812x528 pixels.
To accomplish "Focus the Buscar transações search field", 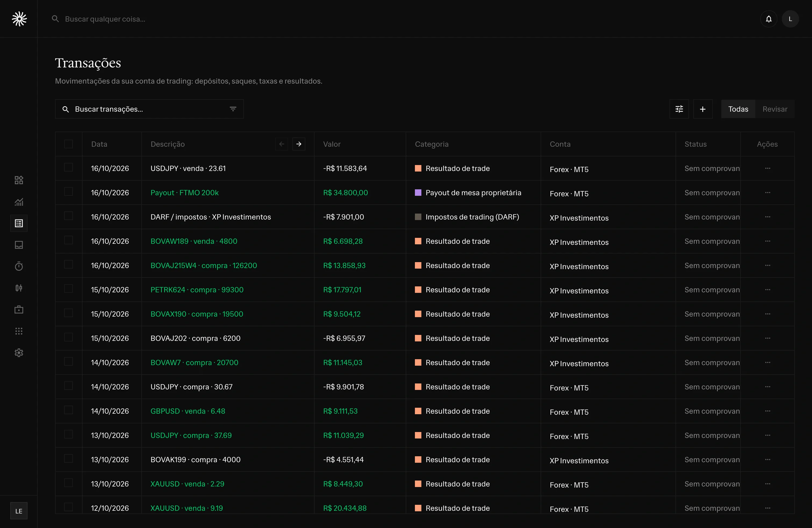I will (x=149, y=109).
